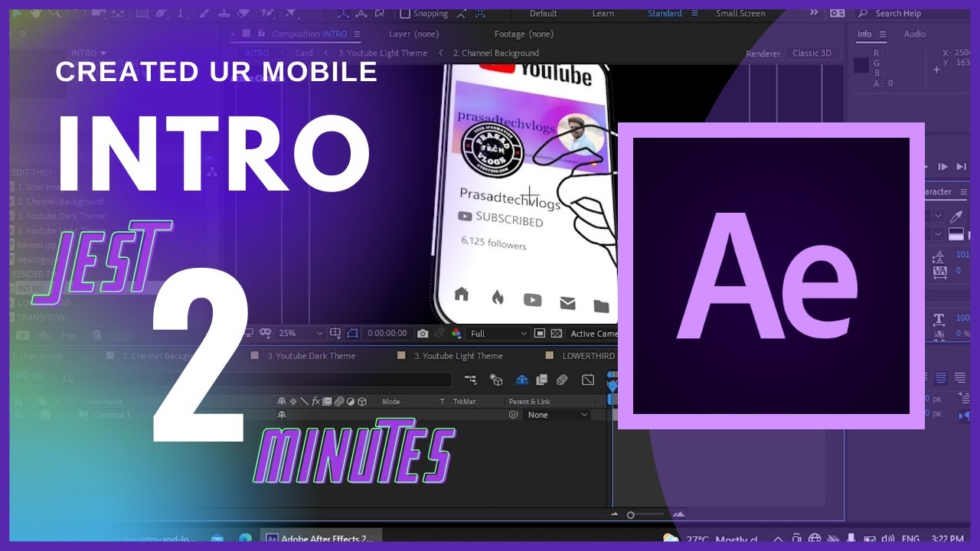Click the Search Help field

pos(913,14)
